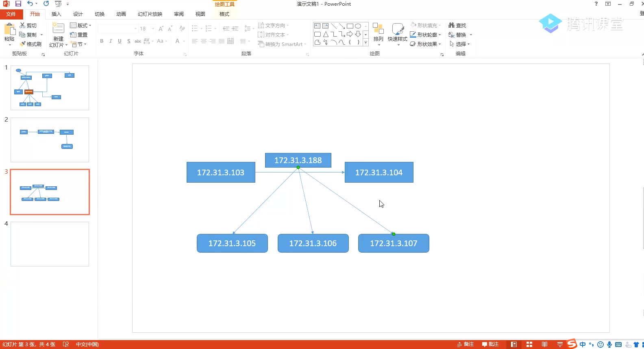Click the Sogou soft keyboard icon
This screenshot has width=644, height=349.
[x=618, y=344]
